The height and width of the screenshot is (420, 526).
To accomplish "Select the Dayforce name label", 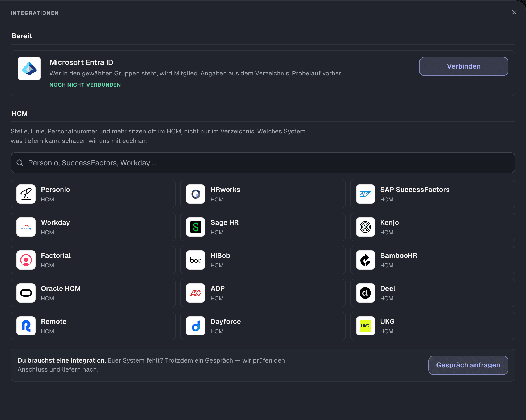I will point(226,321).
